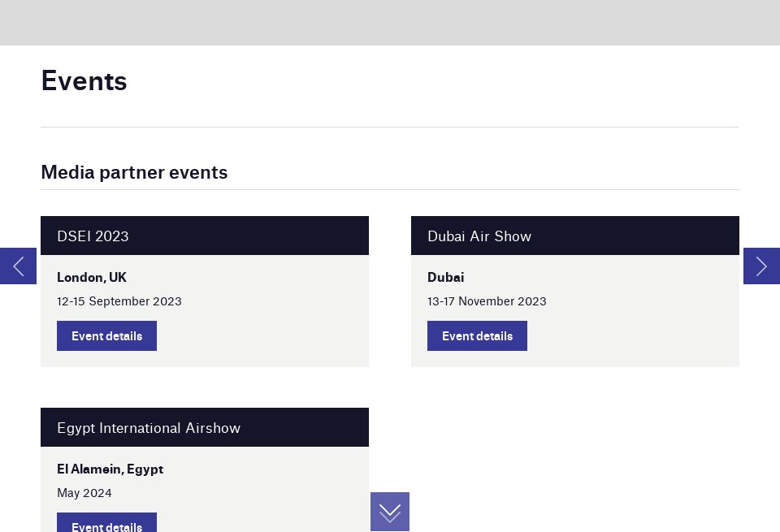Click the London, UK location text
This screenshot has width=780, height=532.
point(92,277)
